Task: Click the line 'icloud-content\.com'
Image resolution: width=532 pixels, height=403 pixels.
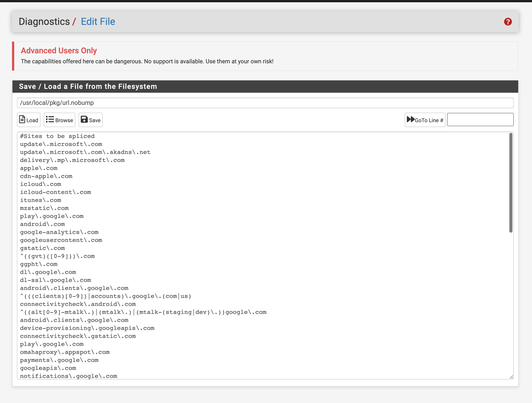Action: (x=56, y=192)
